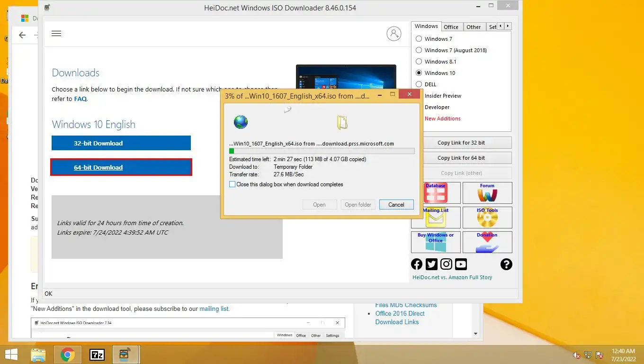Open the Mailing List icon tile
This screenshot has width=644, height=364.
(x=436, y=218)
